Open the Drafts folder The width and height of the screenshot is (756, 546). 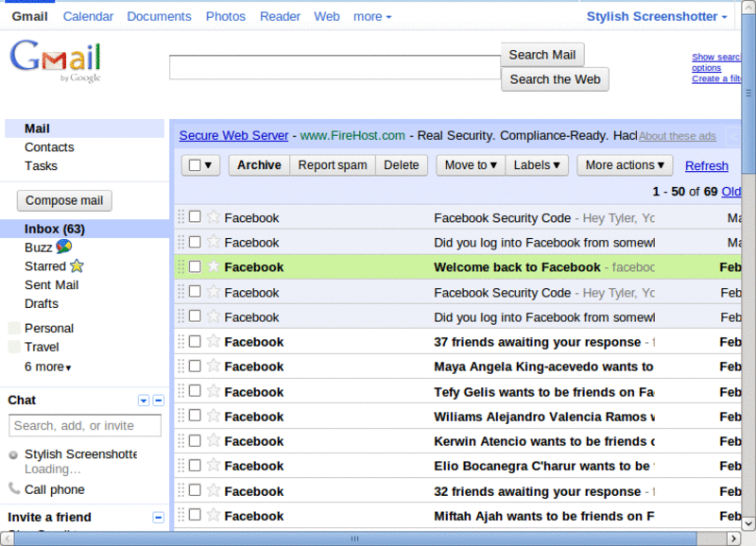(42, 303)
